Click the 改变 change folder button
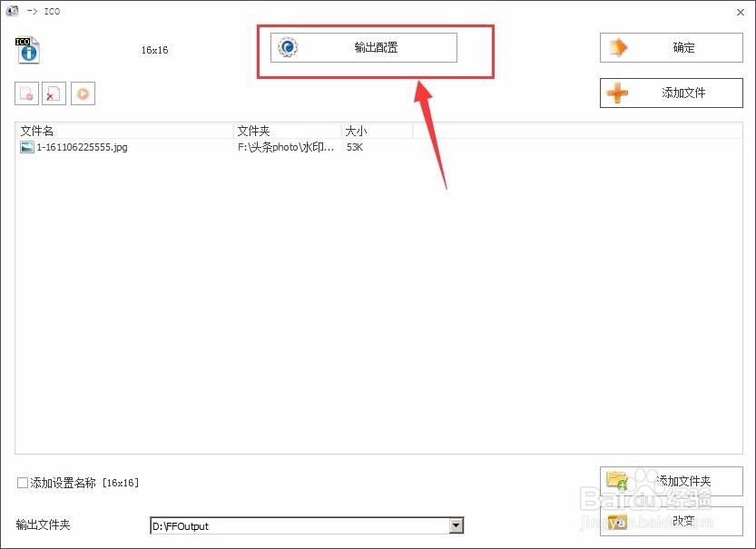 point(672,521)
